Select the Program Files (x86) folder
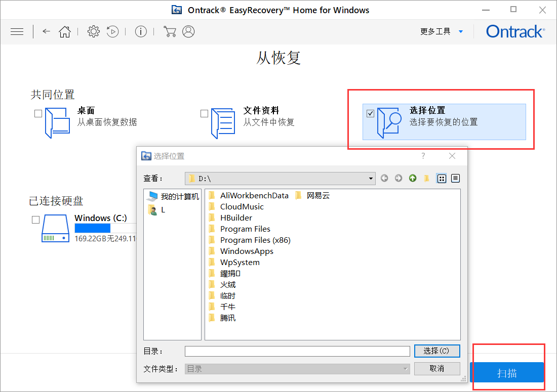The width and height of the screenshot is (557, 392). 250,240
